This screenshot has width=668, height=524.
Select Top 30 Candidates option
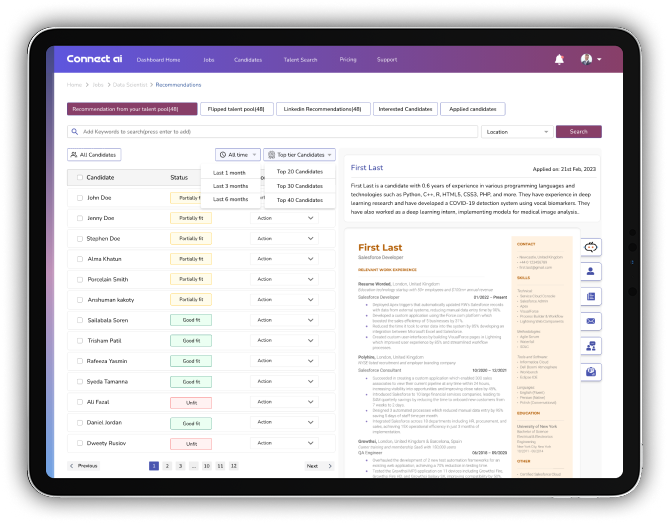[300, 186]
